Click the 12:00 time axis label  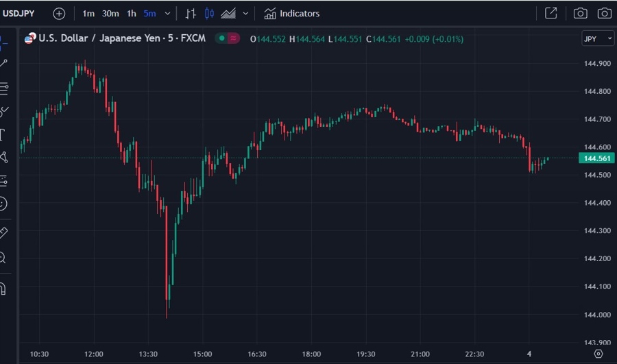[x=94, y=354]
